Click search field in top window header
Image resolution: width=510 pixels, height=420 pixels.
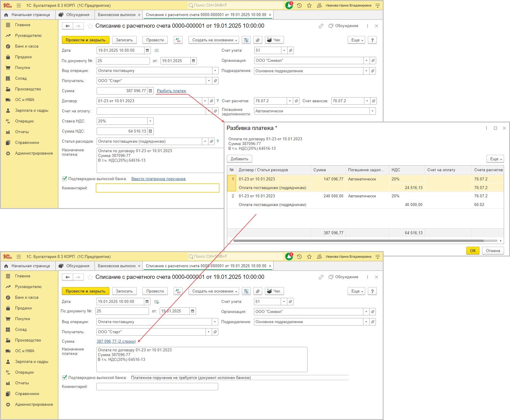(x=235, y=5)
